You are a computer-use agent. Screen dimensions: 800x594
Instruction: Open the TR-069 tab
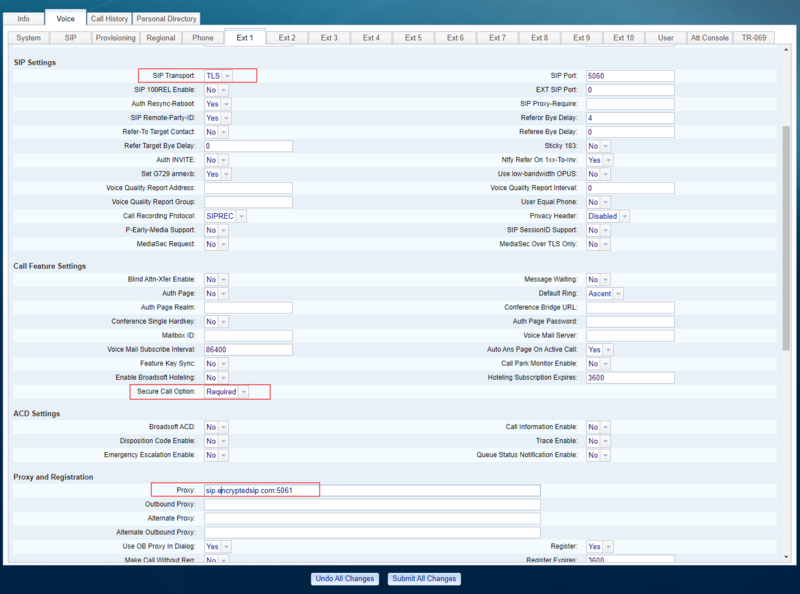point(754,38)
